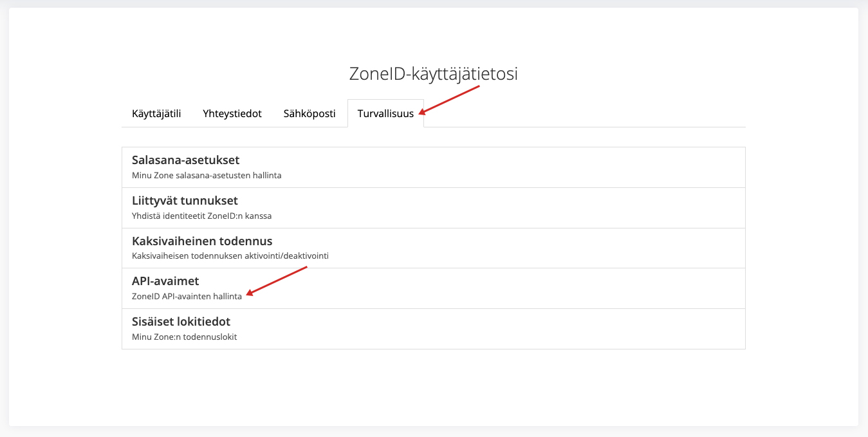The image size is (868, 437).
Task: Open Salasana-asetukset settings
Action: (x=185, y=160)
